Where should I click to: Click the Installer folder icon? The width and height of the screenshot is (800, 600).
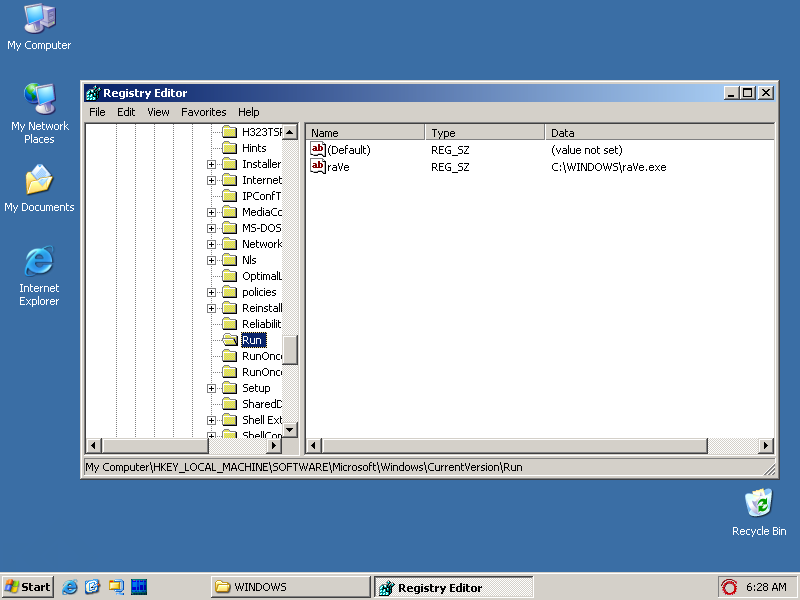coord(230,164)
